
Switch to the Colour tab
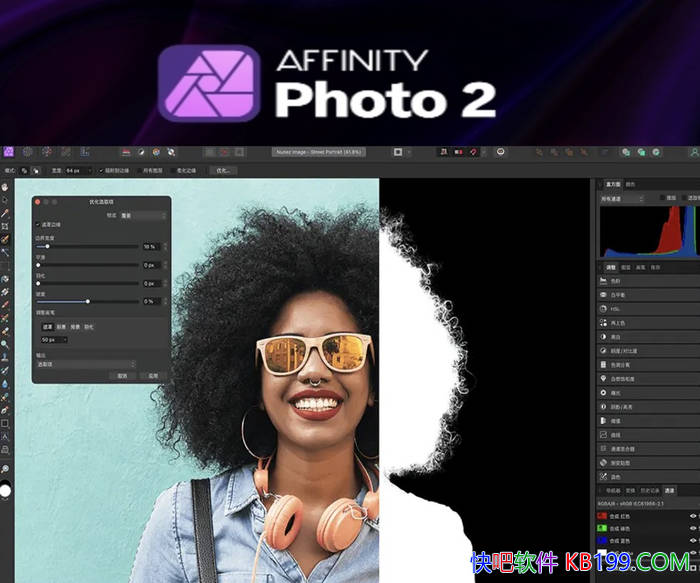point(630,184)
